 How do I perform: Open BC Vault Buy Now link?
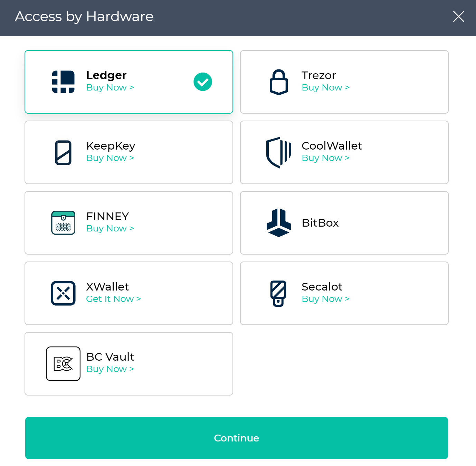point(110,369)
